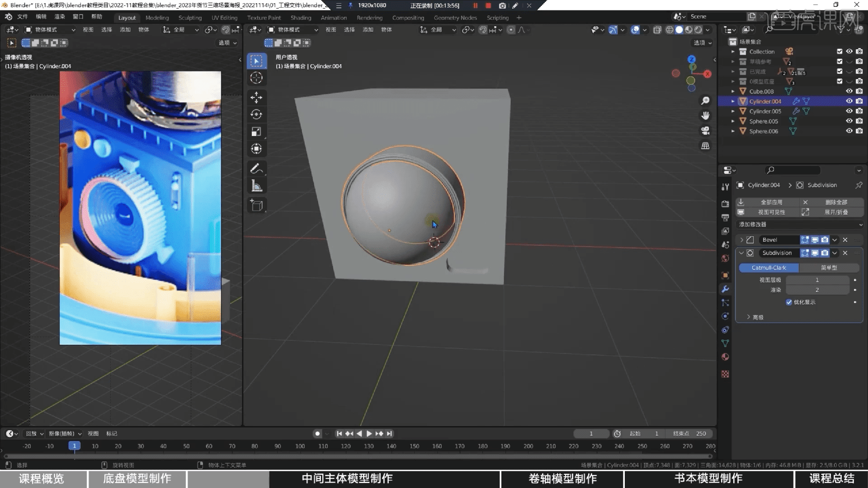Open the Tool properties tab icon

pos(725,187)
